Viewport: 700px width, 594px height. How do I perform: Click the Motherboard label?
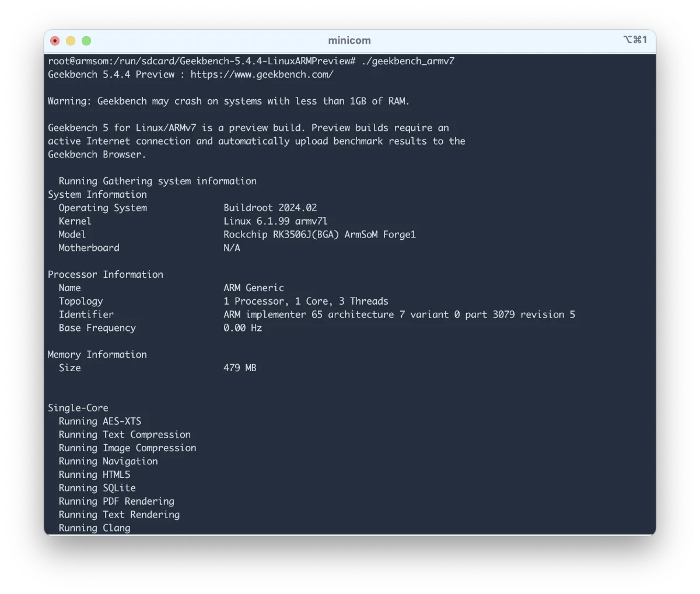pyautogui.click(x=89, y=248)
